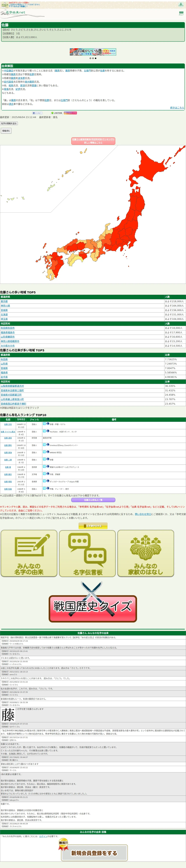Open the みんなの家紋のはなし tile

tap(146, 553)
